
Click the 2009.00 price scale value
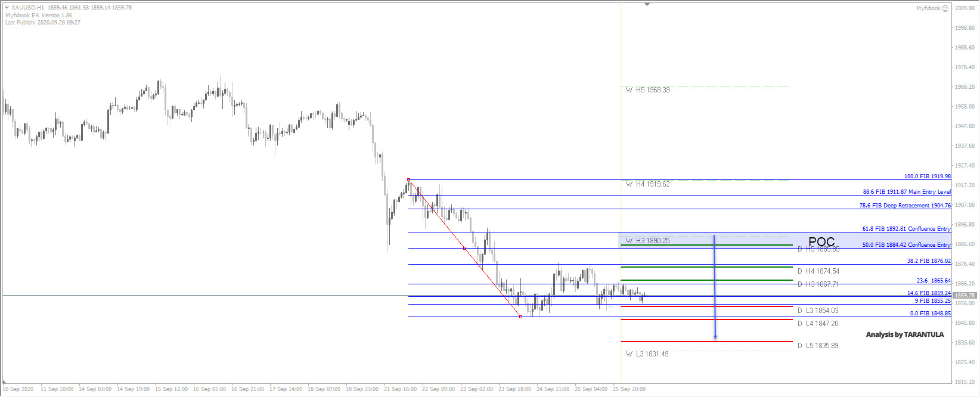(x=965, y=8)
